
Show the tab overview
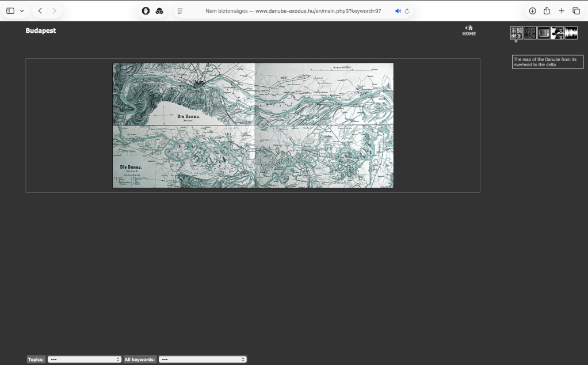point(576,11)
